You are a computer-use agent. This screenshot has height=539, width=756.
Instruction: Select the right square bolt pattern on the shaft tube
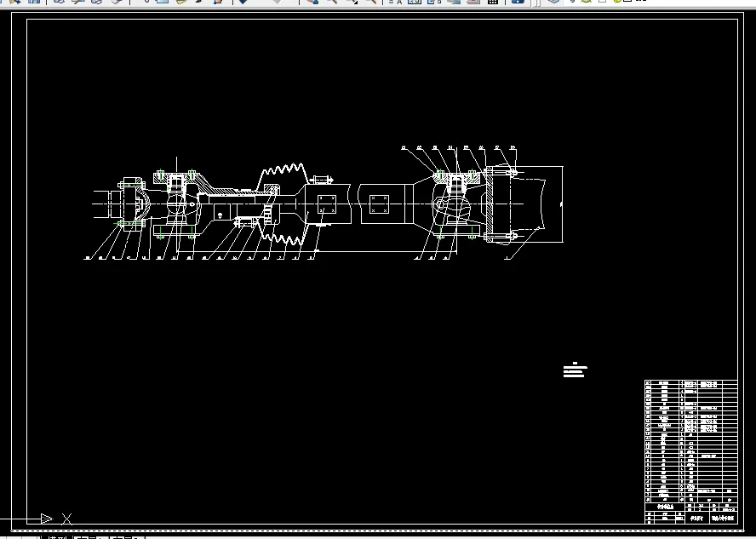(379, 204)
